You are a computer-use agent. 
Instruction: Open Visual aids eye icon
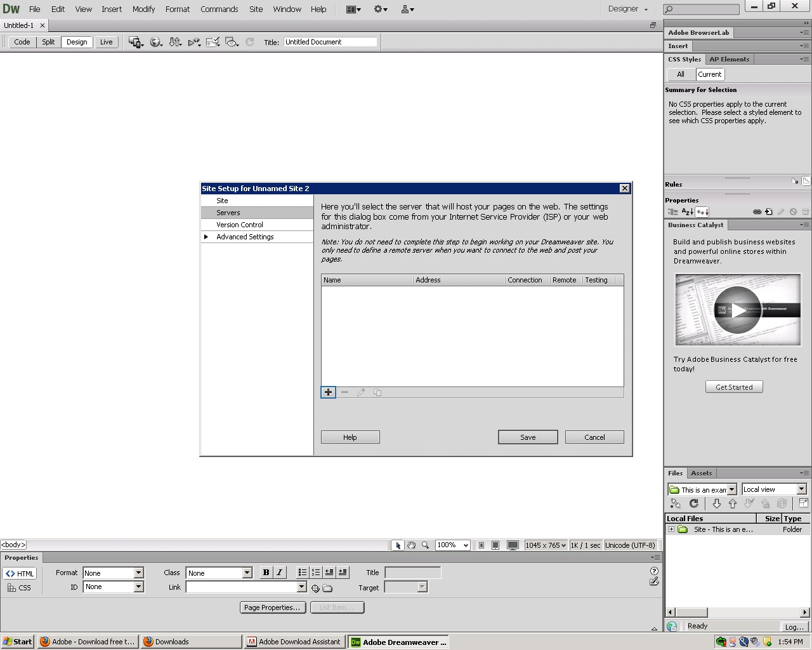coord(232,42)
